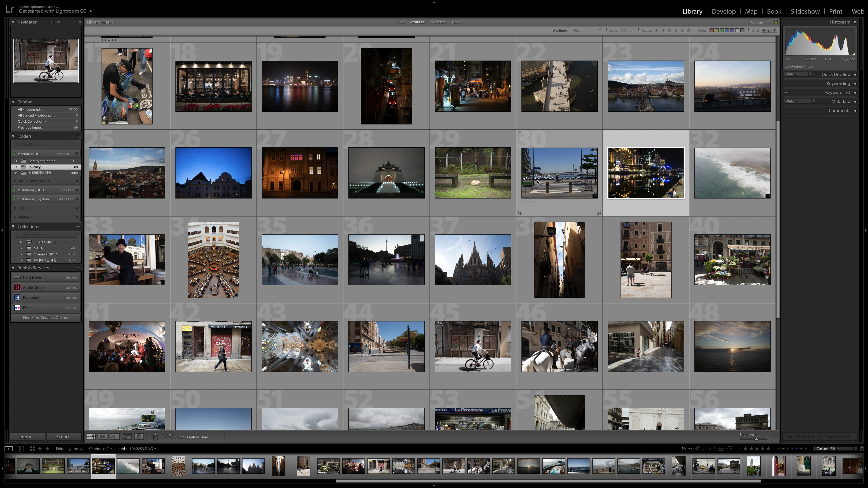
Task: Switch to Loupe view icon
Action: coord(103,437)
